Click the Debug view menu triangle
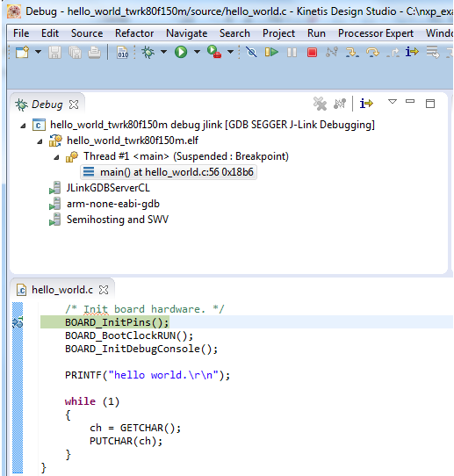This screenshot has height=476, width=454. pyautogui.click(x=393, y=102)
